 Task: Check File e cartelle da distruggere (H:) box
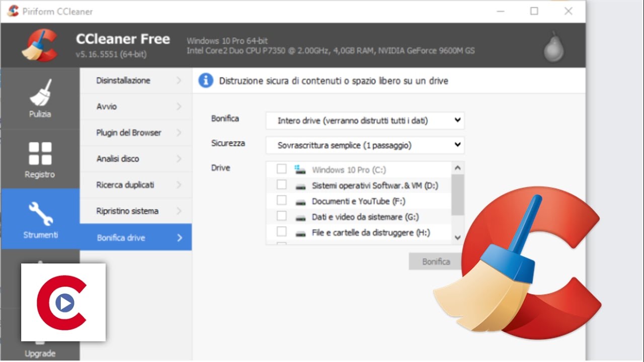click(282, 231)
